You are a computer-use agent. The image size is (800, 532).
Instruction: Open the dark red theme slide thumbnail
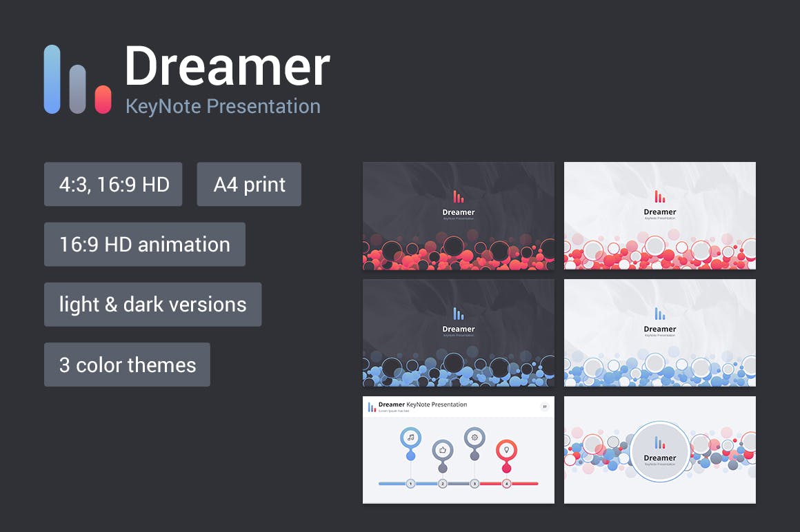coord(458,216)
